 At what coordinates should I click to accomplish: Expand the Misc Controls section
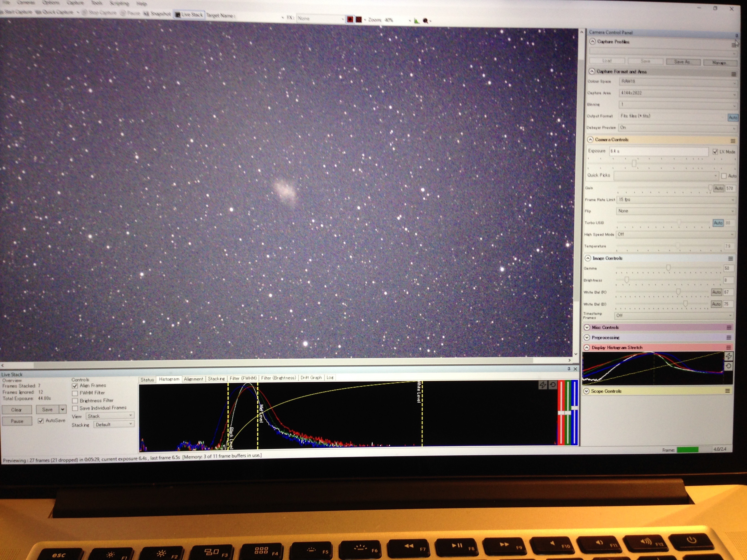587,327
